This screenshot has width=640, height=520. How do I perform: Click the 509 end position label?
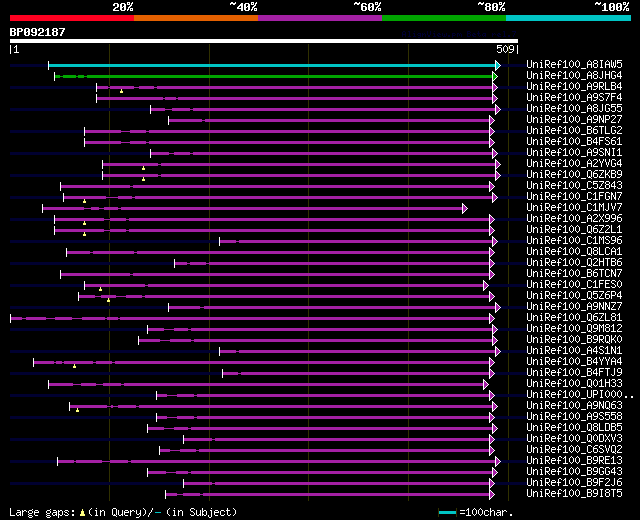[505, 49]
